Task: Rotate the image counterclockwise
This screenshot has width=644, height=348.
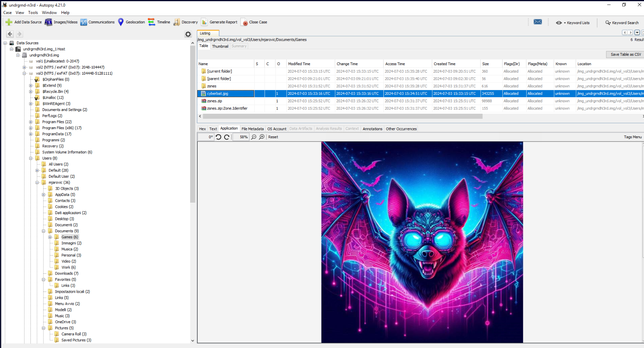Action: (x=219, y=137)
